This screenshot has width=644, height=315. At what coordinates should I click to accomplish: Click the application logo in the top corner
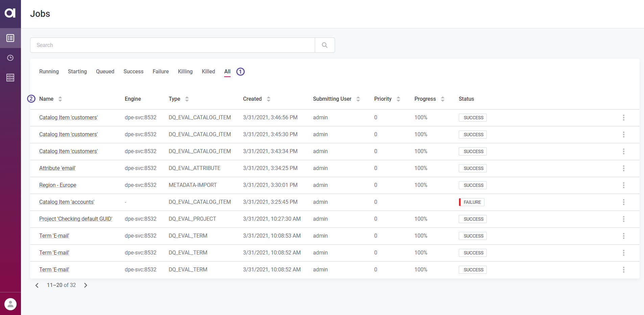pyautogui.click(x=10, y=14)
